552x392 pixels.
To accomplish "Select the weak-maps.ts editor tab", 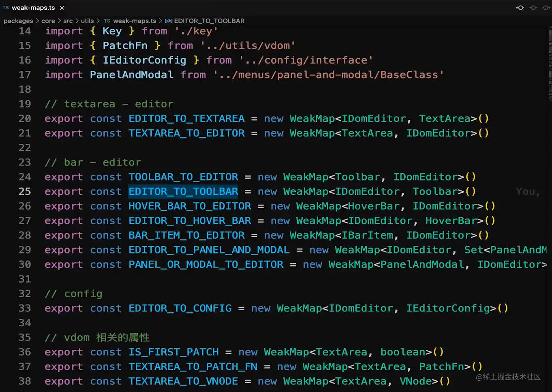I will pyautogui.click(x=33, y=8).
